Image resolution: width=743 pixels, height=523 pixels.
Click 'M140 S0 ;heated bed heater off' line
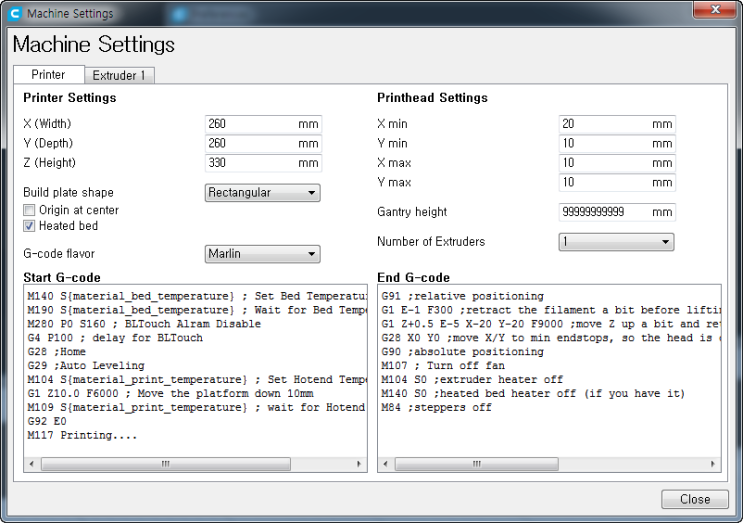pos(533,394)
